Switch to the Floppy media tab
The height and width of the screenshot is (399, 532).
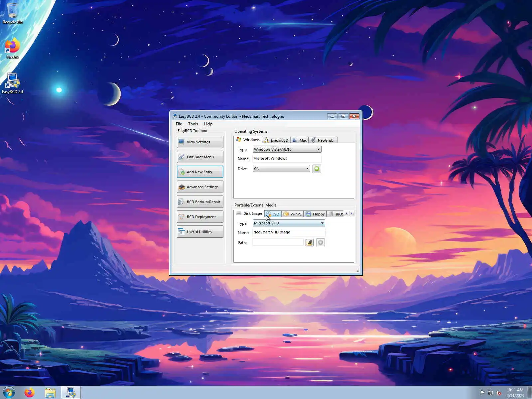click(315, 214)
